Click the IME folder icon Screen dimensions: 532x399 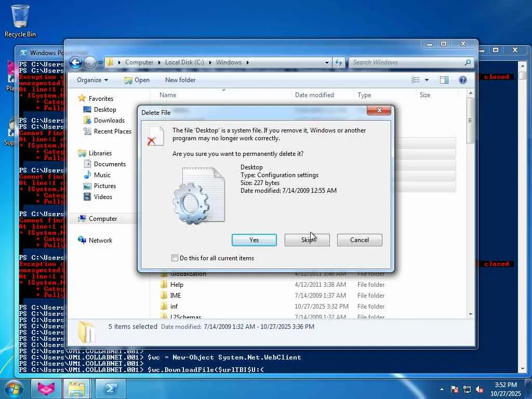click(x=164, y=295)
